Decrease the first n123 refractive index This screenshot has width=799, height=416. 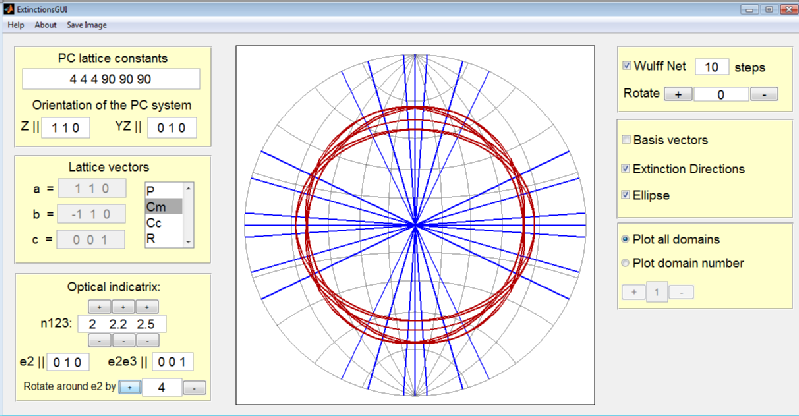click(100, 340)
